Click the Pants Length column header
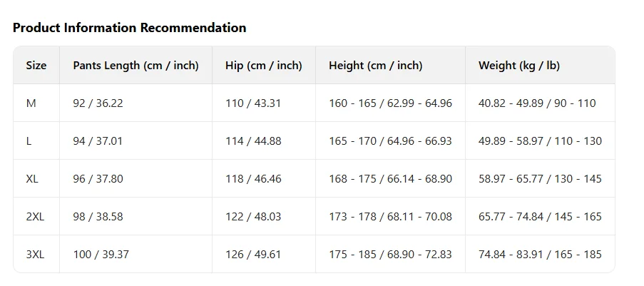 pos(136,66)
